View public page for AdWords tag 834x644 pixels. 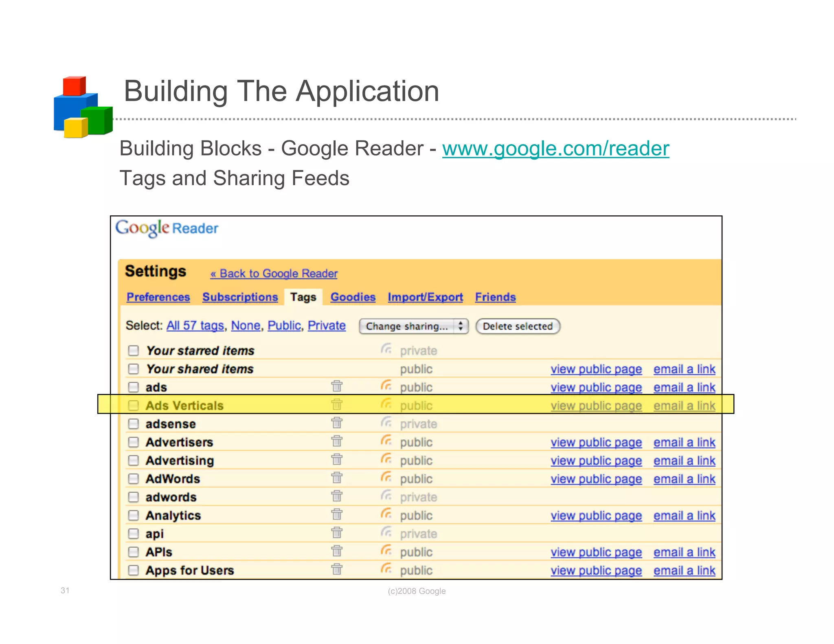coord(596,479)
